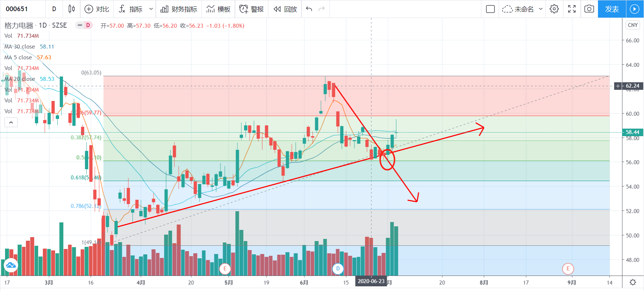Image resolution: width=644 pixels, height=291 pixels.
Task: Click the E earnings marker near May
Action: coord(225,268)
